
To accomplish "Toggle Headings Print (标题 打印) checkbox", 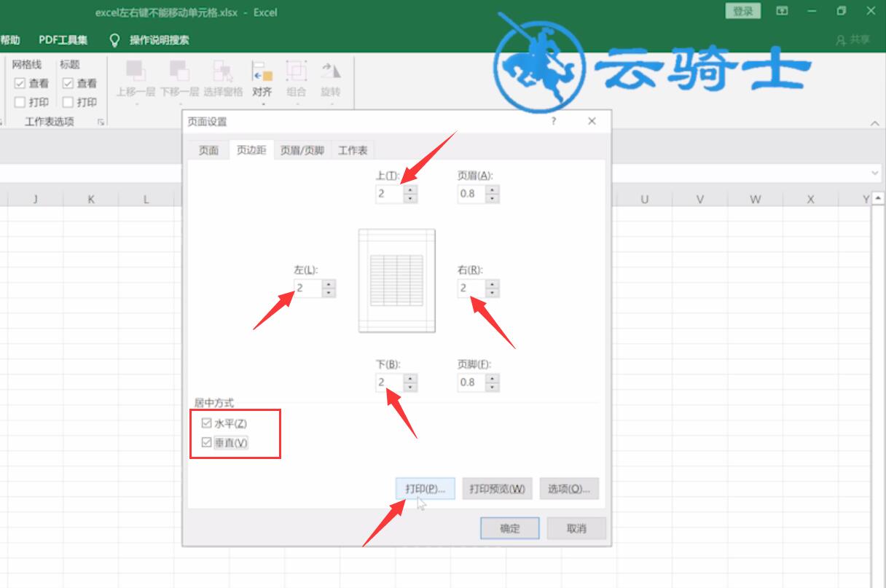I will click(x=68, y=102).
